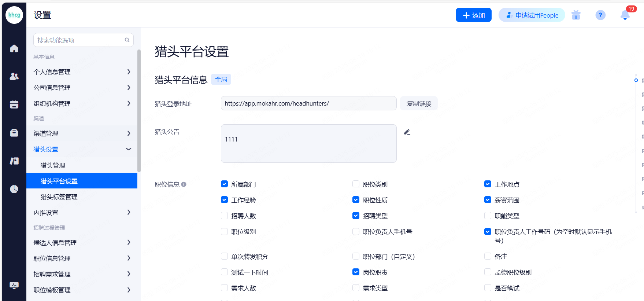The image size is (644, 301).
Task: Open the help question mark icon
Action: point(600,15)
